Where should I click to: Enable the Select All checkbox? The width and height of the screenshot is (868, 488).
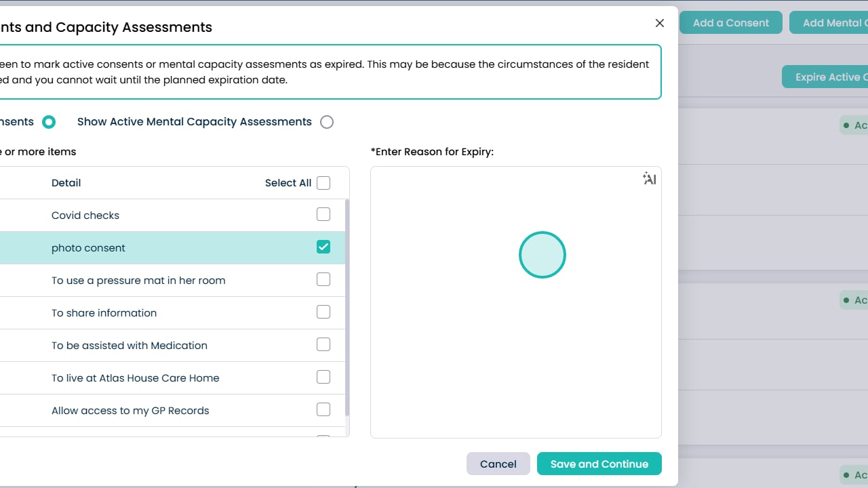(323, 183)
